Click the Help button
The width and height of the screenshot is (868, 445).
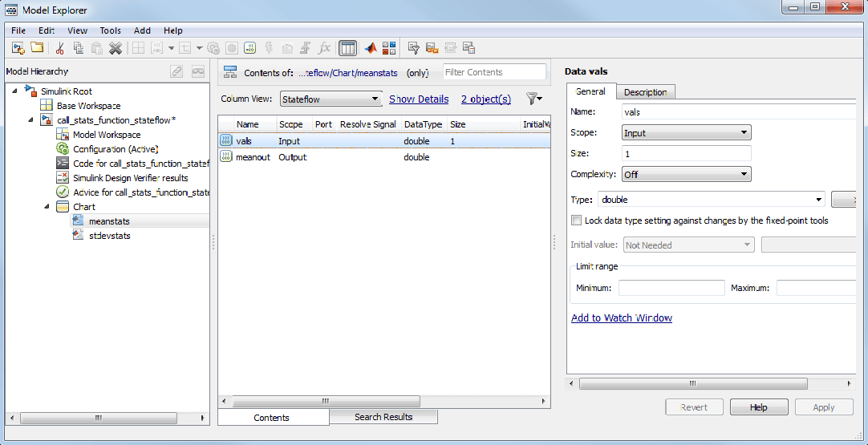tap(758, 407)
